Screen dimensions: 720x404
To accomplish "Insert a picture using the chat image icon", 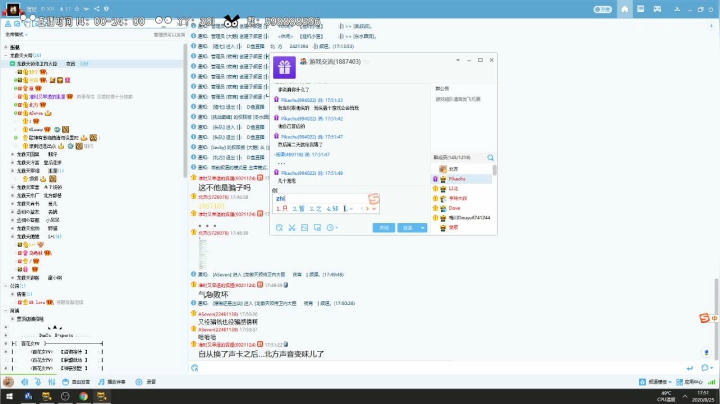I will (304, 228).
